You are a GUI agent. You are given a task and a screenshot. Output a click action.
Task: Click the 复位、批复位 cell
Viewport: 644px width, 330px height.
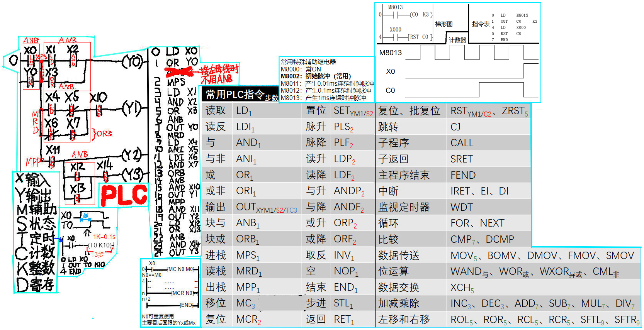pos(411,111)
